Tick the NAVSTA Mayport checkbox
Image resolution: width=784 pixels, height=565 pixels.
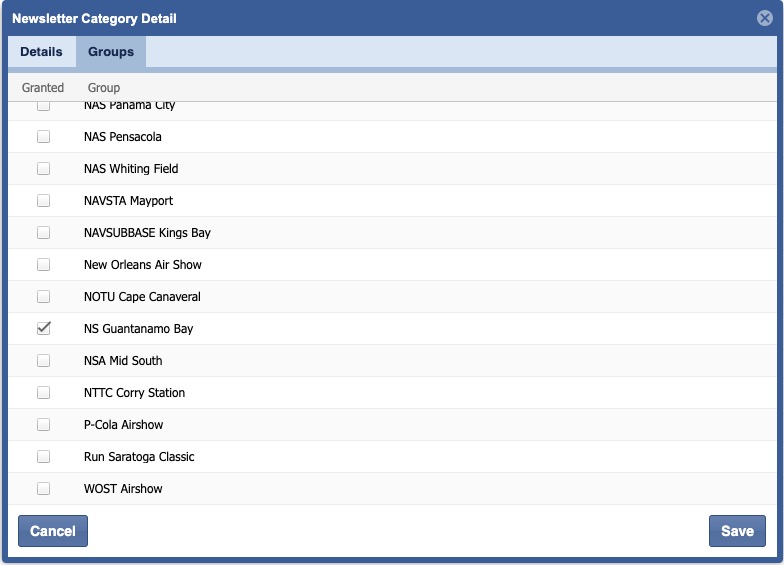(x=44, y=201)
